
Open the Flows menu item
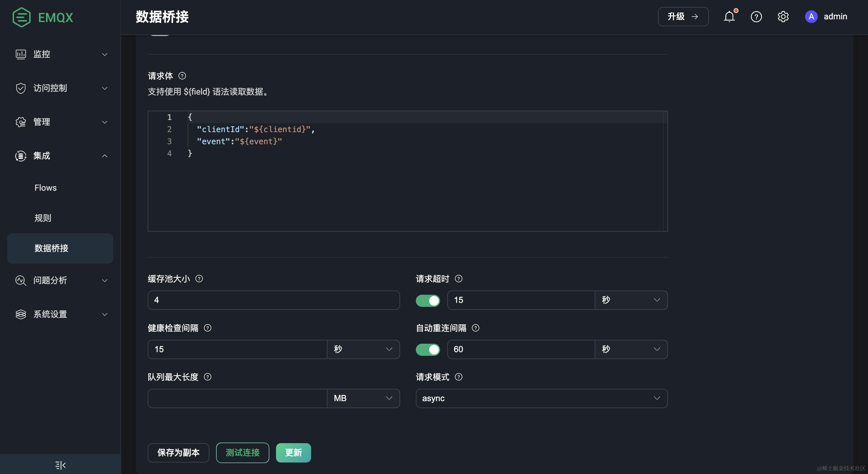click(x=45, y=188)
